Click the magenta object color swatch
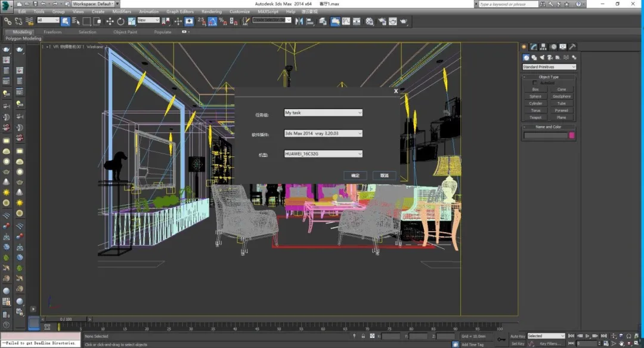Screen dimensions: 644x348 [571, 135]
